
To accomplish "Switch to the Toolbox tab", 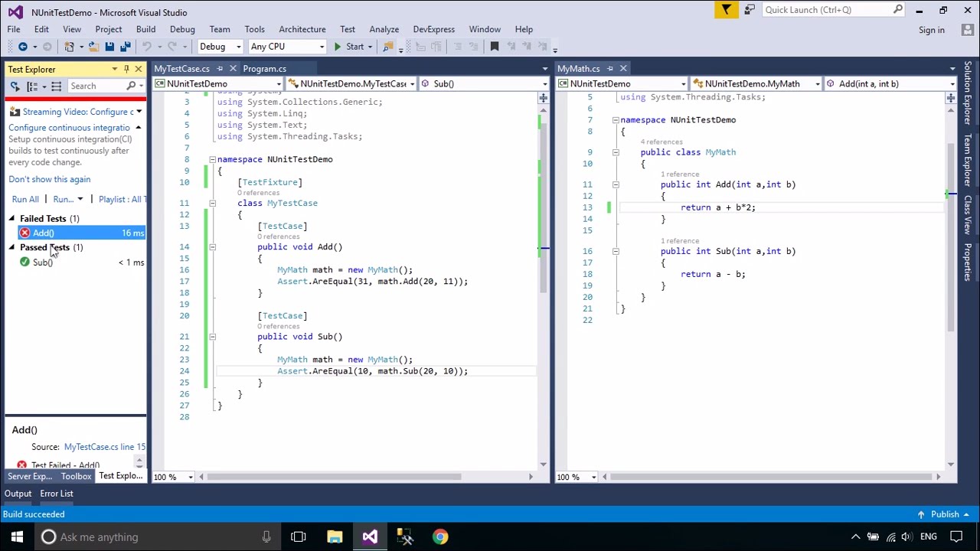I will click(x=76, y=476).
